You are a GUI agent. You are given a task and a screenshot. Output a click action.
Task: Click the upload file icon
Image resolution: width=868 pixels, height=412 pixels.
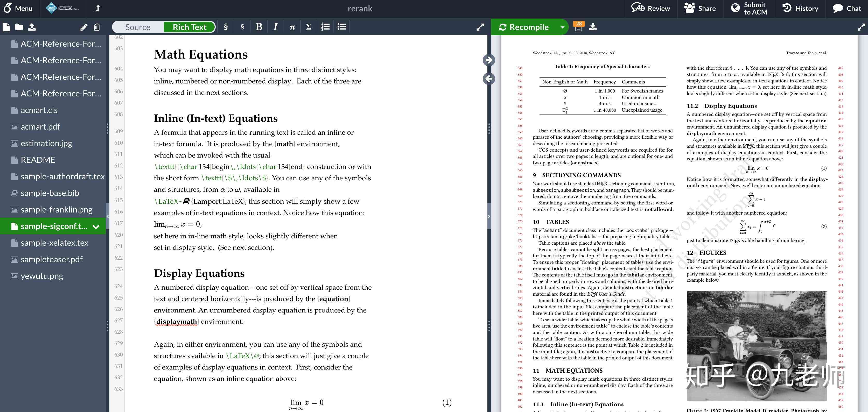pyautogui.click(x=32, y=27)
